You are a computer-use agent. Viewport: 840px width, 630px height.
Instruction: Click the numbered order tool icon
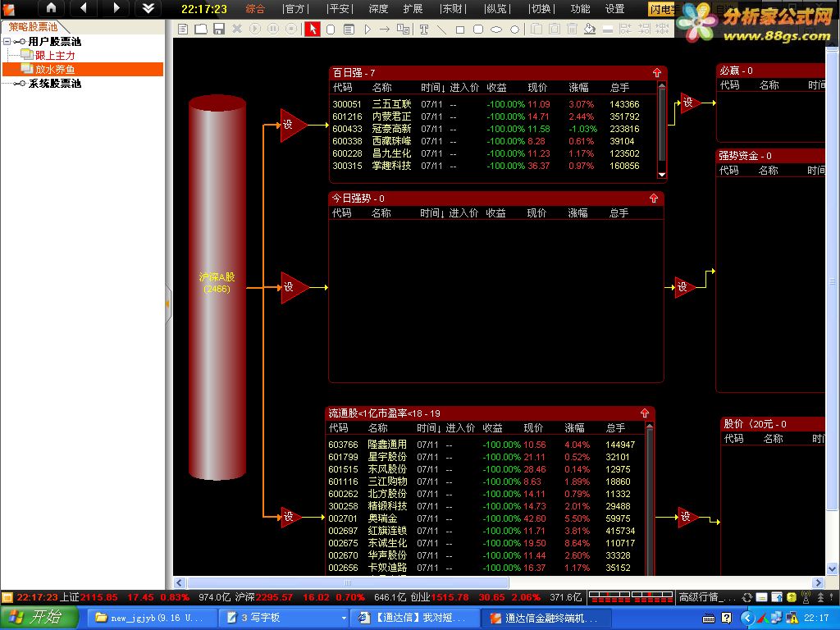point(403,30)
